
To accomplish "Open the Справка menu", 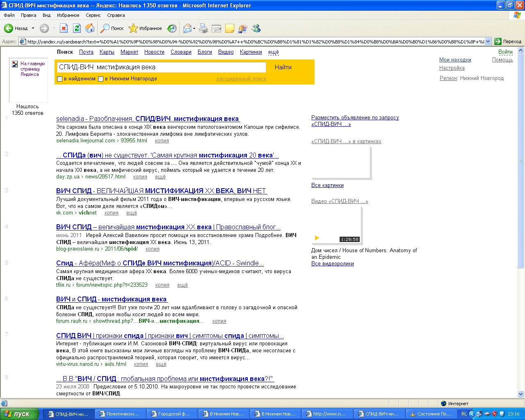I will pos(116,15).
